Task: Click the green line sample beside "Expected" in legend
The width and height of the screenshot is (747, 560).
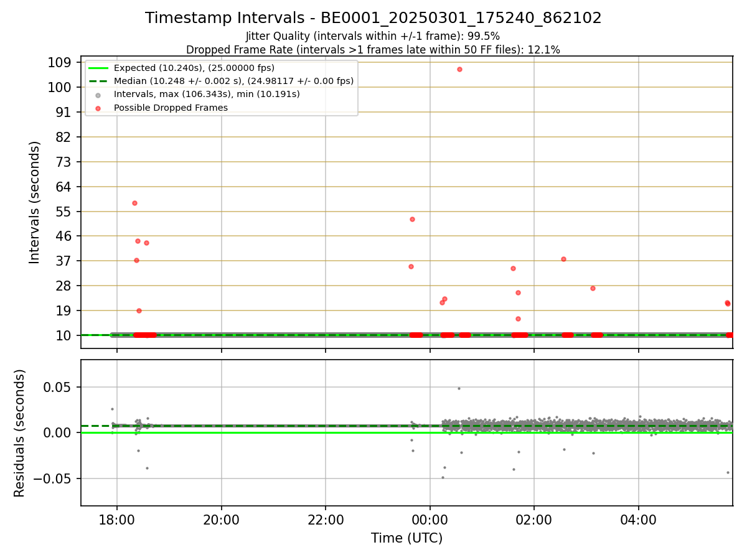Action: [98, 68]
